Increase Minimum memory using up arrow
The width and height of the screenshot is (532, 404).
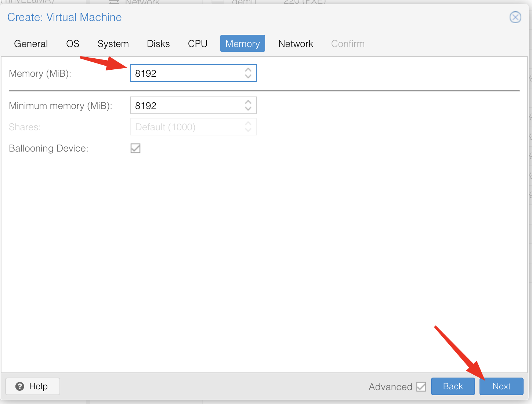pyautogui.click(x=248, y=102)
